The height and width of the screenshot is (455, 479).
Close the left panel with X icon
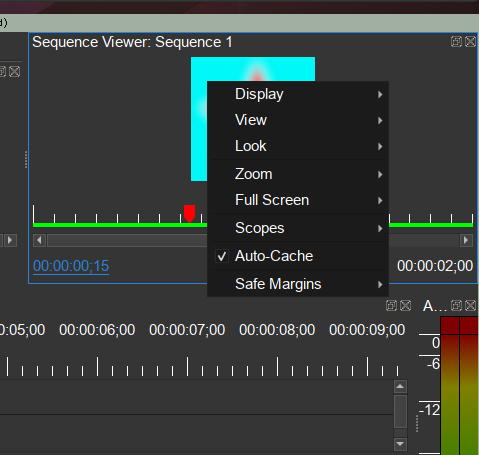[14, 72]
